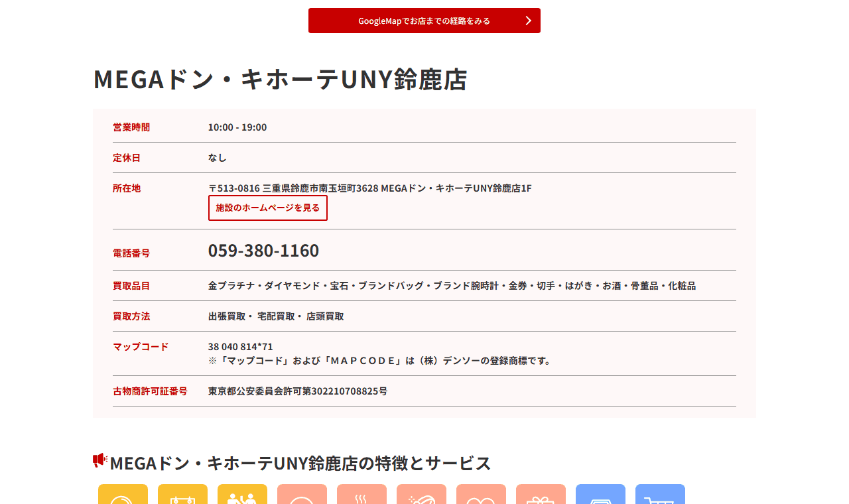This screenshot has height=504, width=849.
Task: Select the address line starting 〒513-0816
Action: pos(370,188)
